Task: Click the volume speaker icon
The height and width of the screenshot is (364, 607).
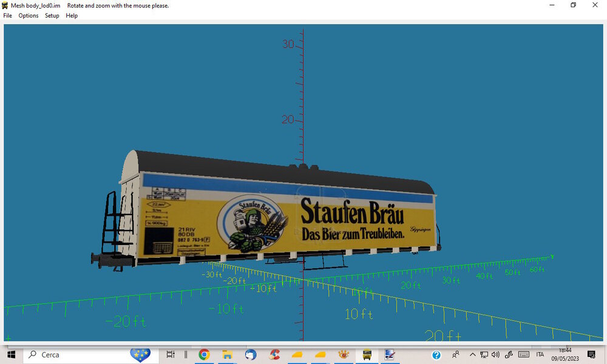Action: pyautogui.click(x=495, y=354)
